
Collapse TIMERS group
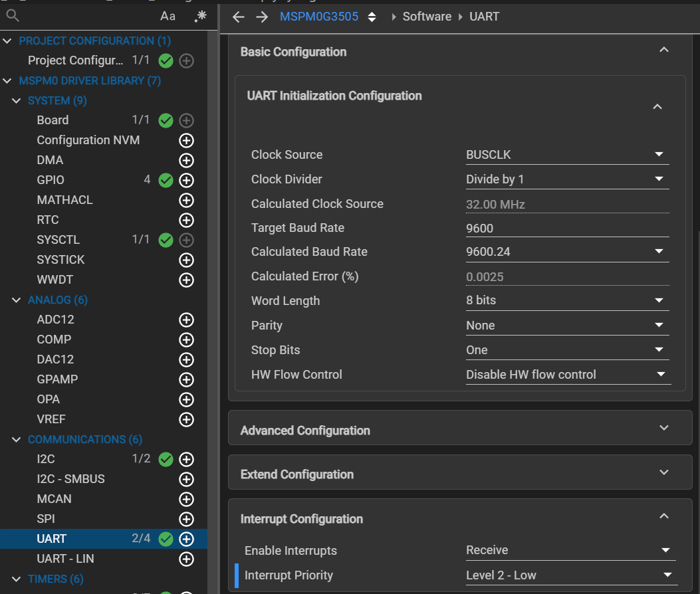coord(16,579)
